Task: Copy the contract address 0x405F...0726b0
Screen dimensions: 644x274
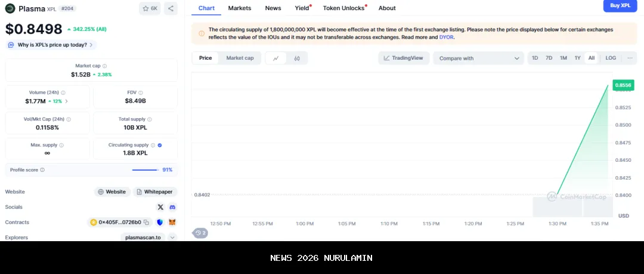Action: click(x=146, y=223)
